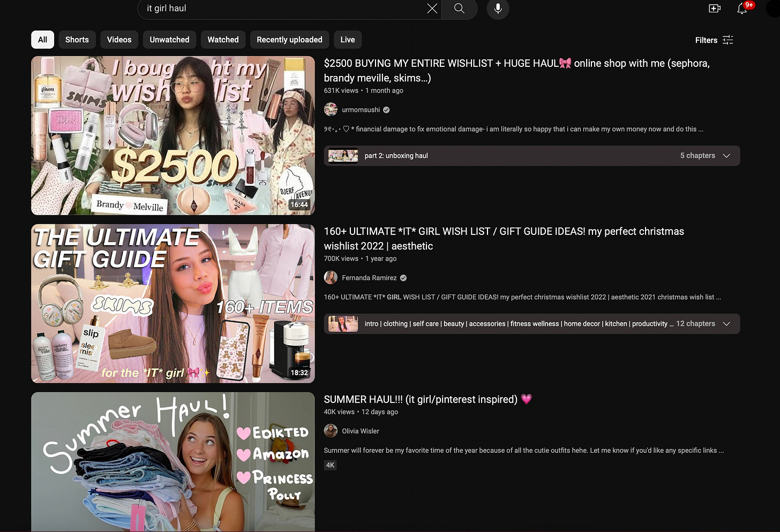Viewport: 780px width, 532px height.
Task: Open the 'SUMMER HAUL!!!' video title
Action: pyautogui.click(x=427, y=399)
